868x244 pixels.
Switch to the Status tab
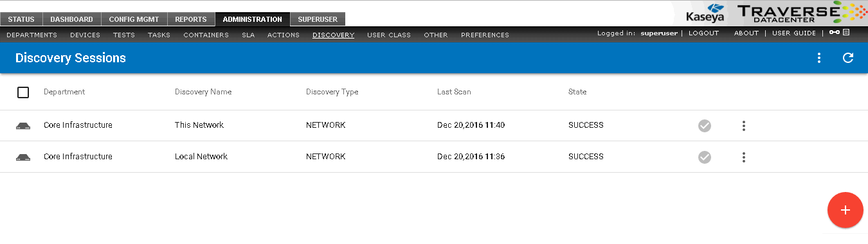21,19
